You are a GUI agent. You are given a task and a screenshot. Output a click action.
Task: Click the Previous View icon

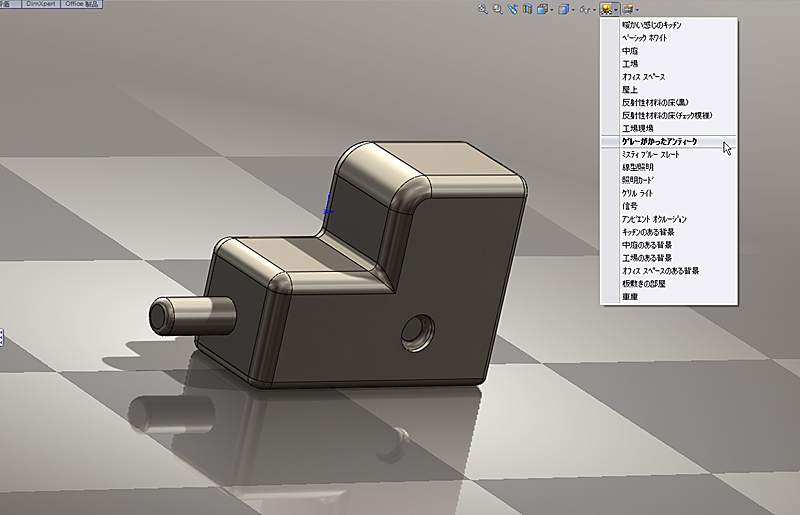point(512,9)
